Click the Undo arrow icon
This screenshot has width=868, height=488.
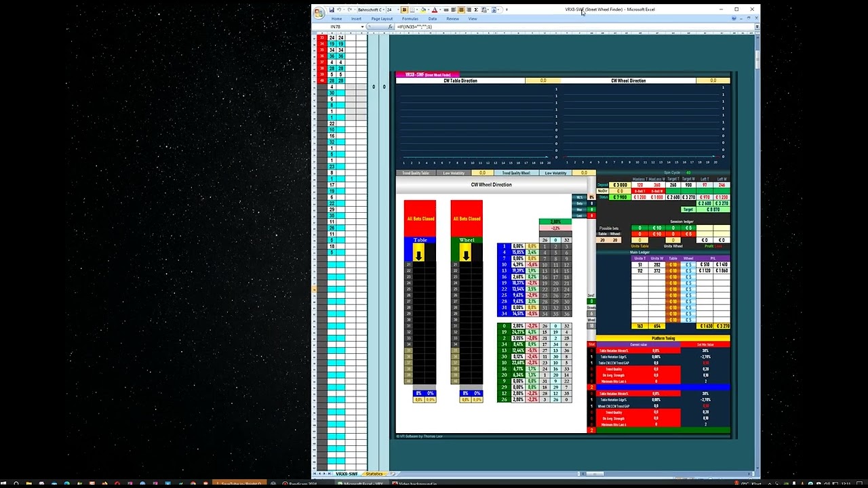[x=339, y=9]
